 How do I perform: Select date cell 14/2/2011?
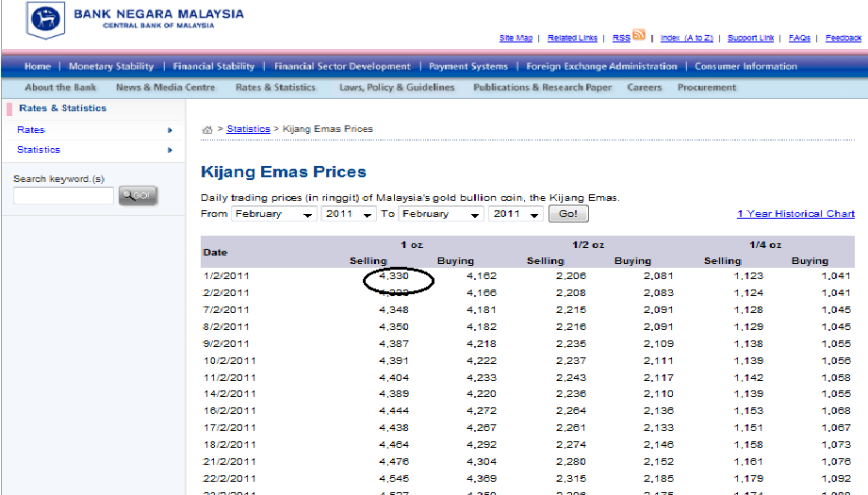229,394
